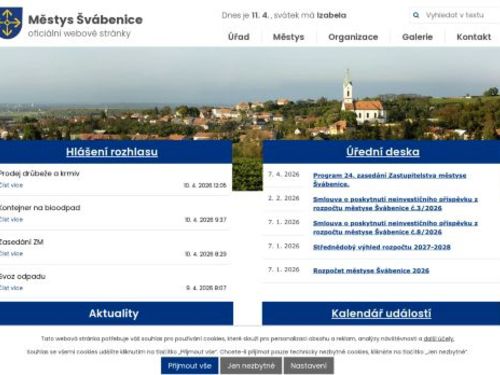Click the 9. 4. 2026 8:07 timestamp

[206, 288]
